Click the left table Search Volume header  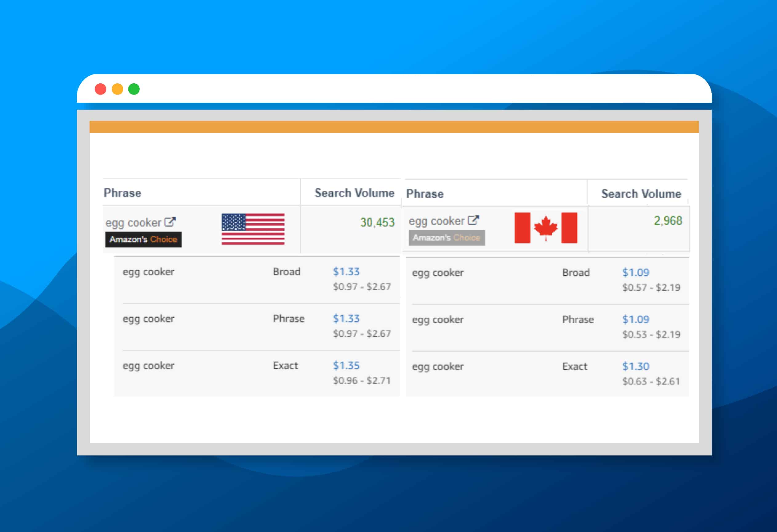point(354,193)
